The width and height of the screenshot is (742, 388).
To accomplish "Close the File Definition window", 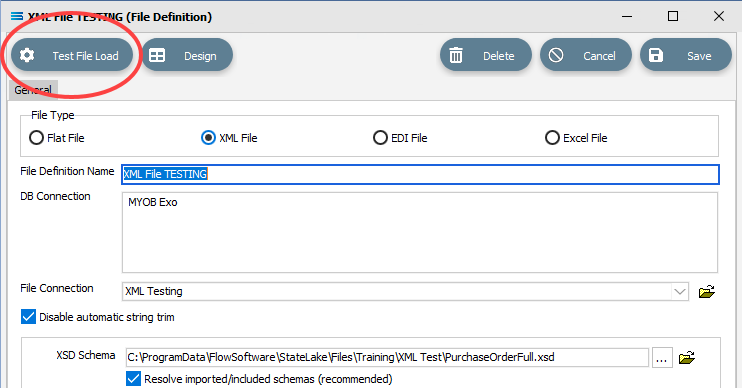I will pyautogui.click(x=718, y=17).
